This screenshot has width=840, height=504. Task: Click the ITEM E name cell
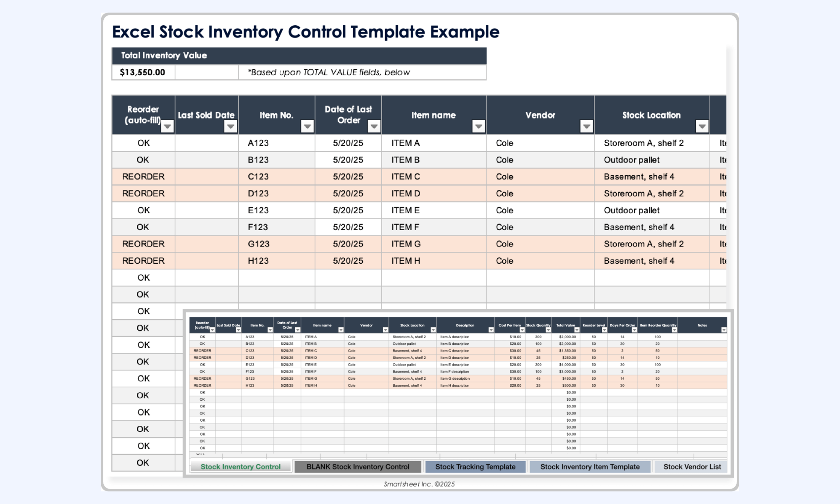pos(434,210)
